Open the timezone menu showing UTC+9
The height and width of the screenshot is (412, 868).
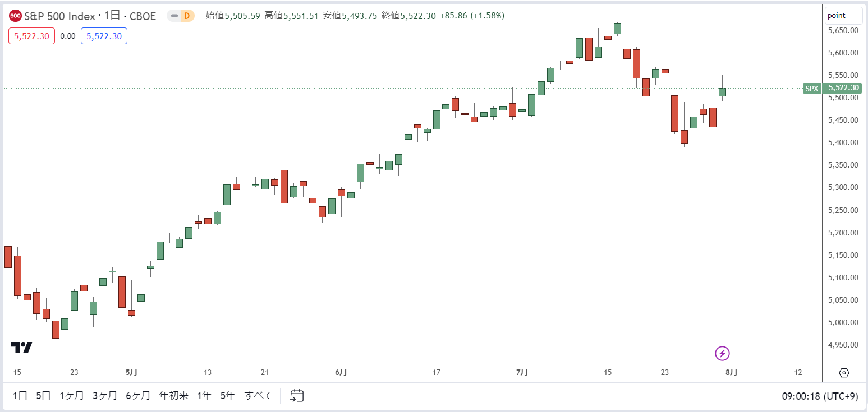(820, 396)
